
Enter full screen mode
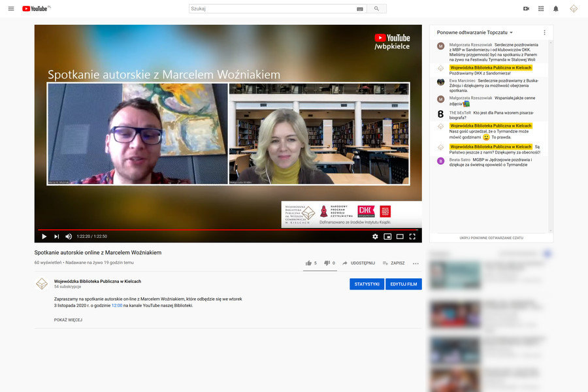point(412,237)
